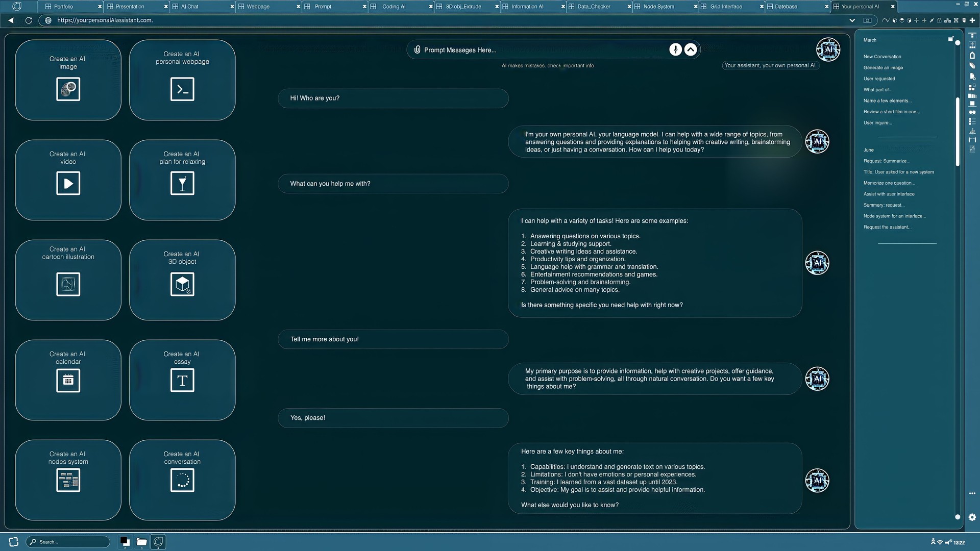Click the paperclip attachment icon in the prompt bar

point(419,50)
